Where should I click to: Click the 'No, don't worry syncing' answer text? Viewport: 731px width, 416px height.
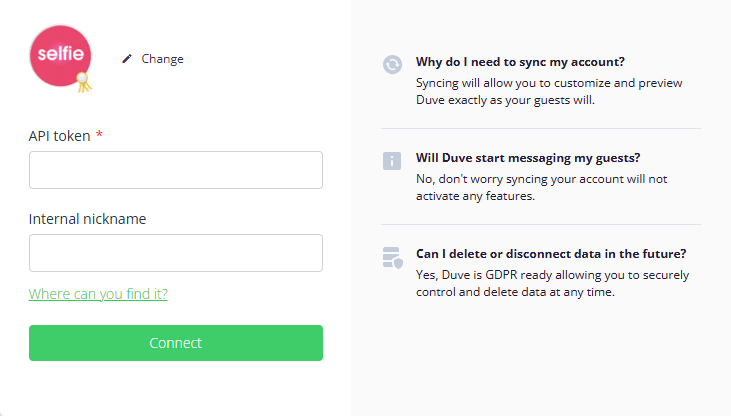click(541, 187)
